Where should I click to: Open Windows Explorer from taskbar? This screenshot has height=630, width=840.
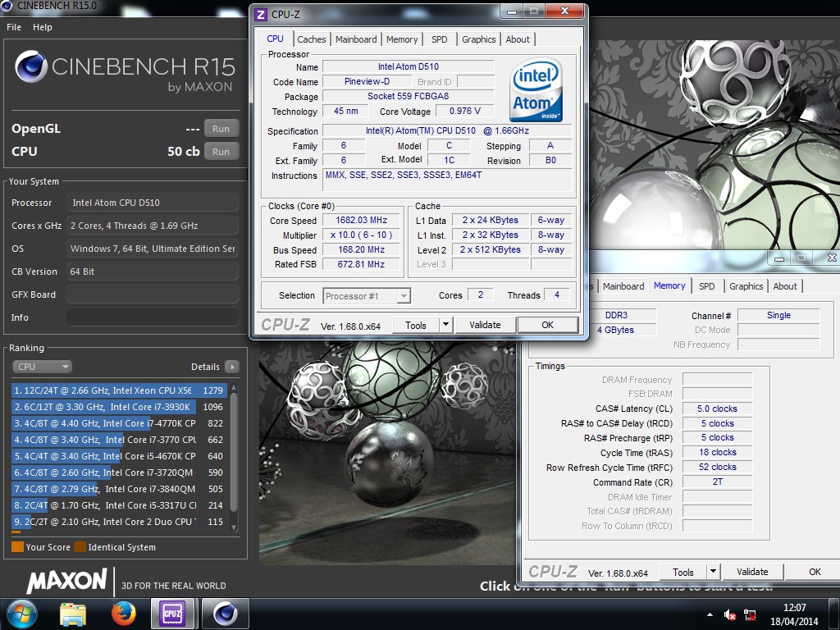[x=72, y=614]
